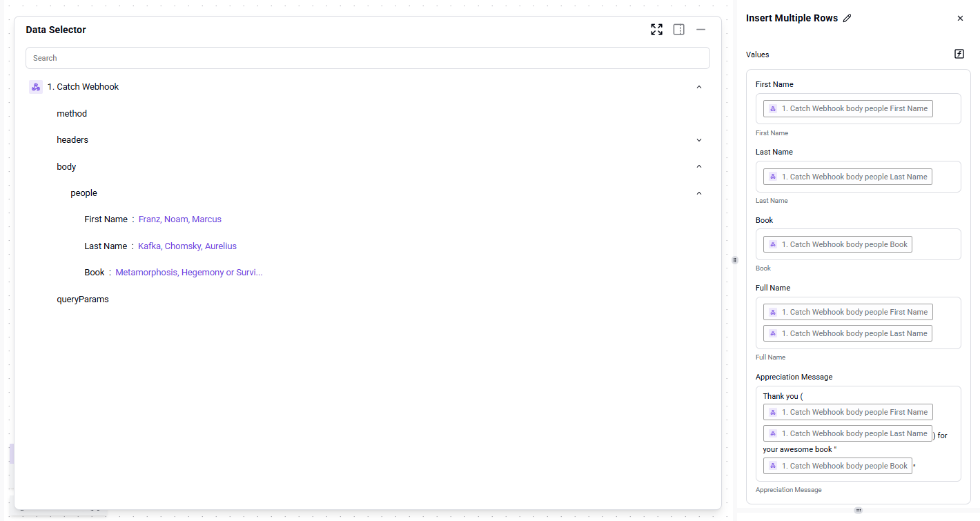Click the Data Selector title
Image resolution: width=980 pixels, height=521 pixels.
(x=56, y=30)
